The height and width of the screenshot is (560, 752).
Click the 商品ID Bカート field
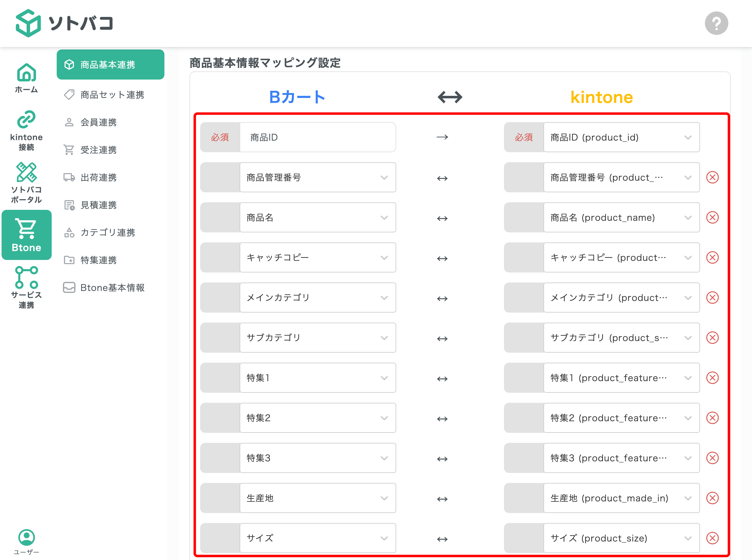[318, 137]
